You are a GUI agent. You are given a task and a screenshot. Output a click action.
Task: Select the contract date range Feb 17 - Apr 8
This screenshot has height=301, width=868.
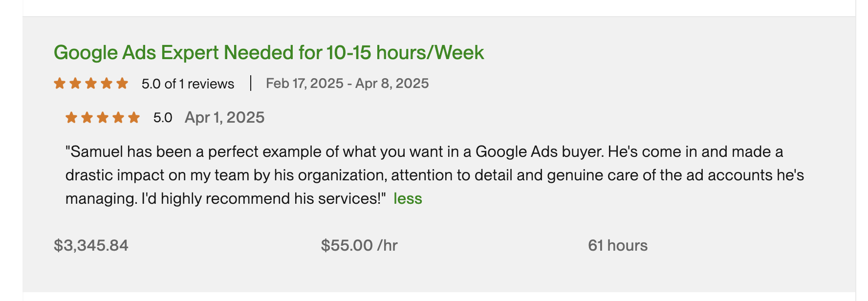(x=347, y=83)
